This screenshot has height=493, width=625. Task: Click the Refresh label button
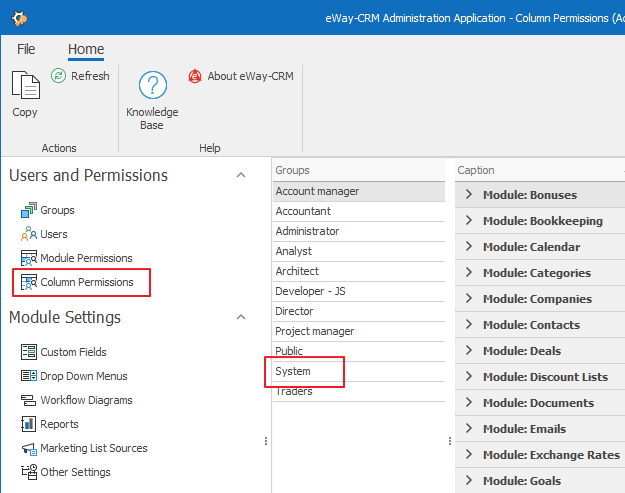tap(90, 76)
